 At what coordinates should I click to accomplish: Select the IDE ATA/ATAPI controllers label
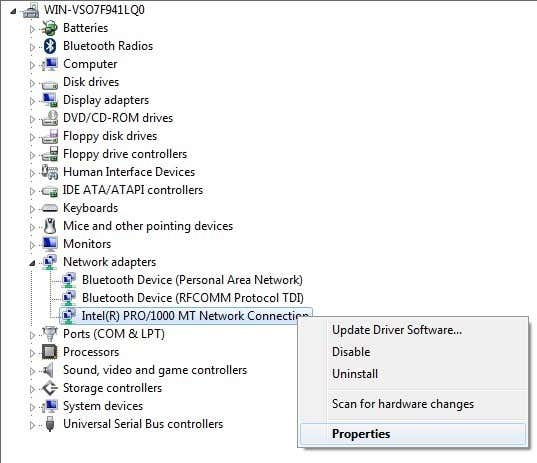(133, 190)
